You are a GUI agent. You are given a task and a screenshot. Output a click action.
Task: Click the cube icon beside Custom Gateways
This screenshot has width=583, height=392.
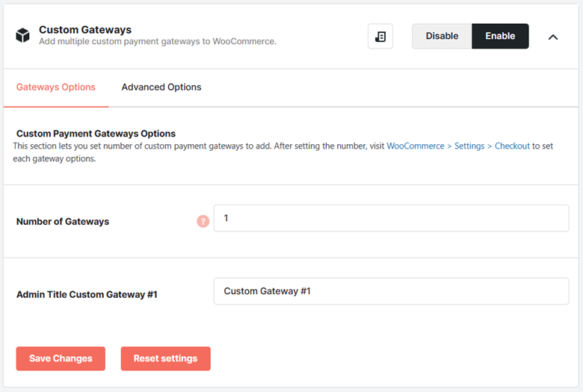[x=22, y=35]
